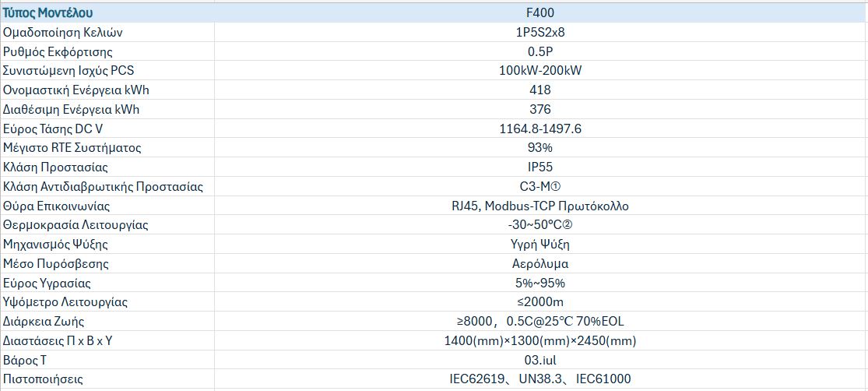Click the 100kW-200kW power value cell
This screenshot has width=868, height=391.
pyautogui.click(x=539, y=71)
